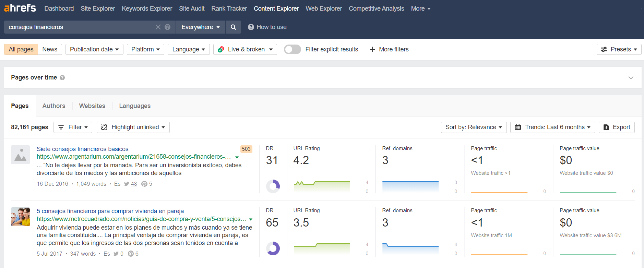Open Site Explorer

point(98,9)
